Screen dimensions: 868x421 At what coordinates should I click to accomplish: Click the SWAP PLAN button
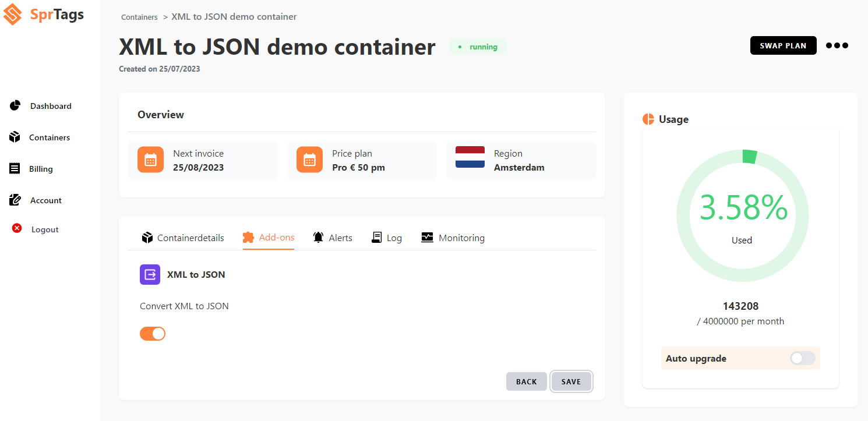(x=783, y=45)
